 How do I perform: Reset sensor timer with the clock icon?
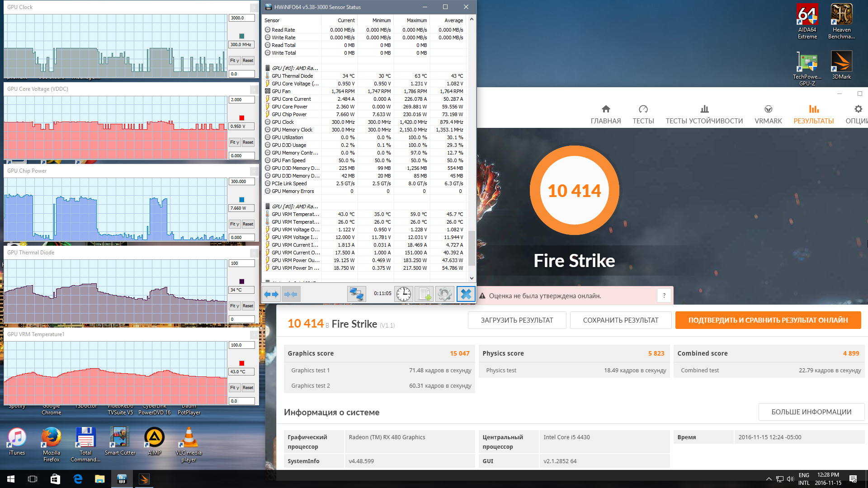403,294
